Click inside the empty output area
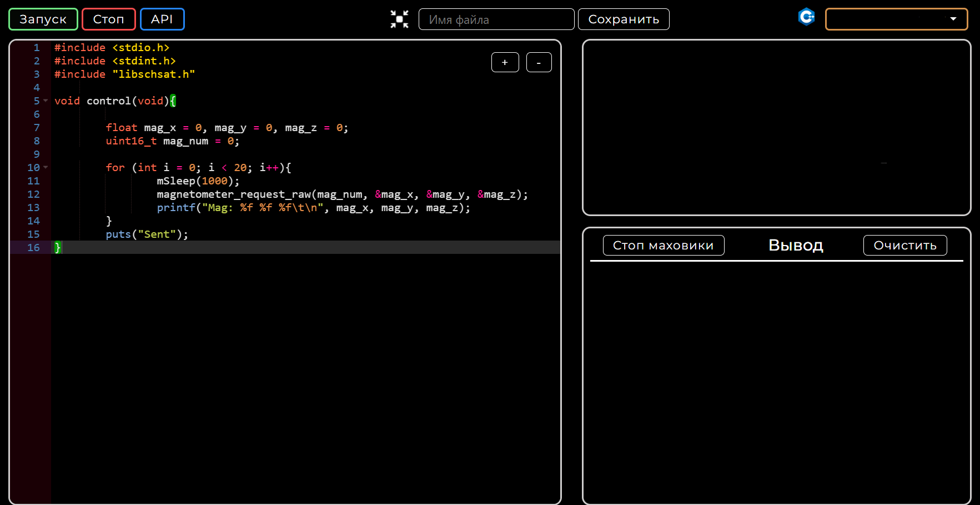This screenshot has width=980, height=505. [x=776, y=378]
